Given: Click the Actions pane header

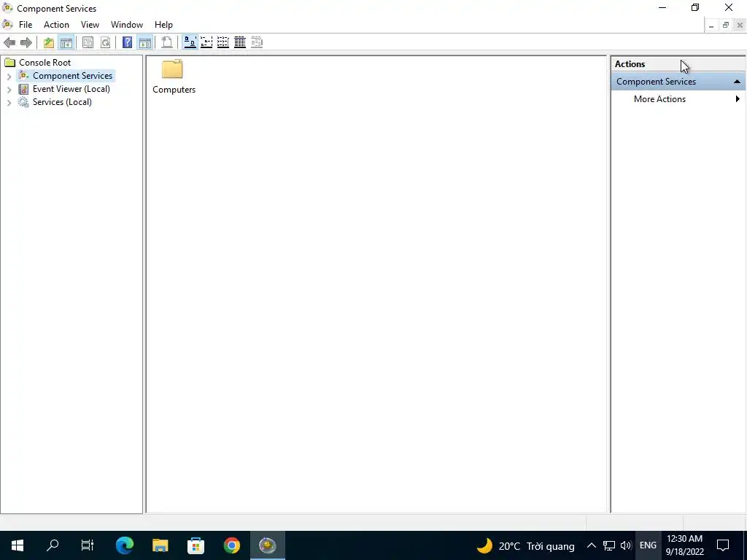Looking at the screenshot, I should (x=678, y=64).
